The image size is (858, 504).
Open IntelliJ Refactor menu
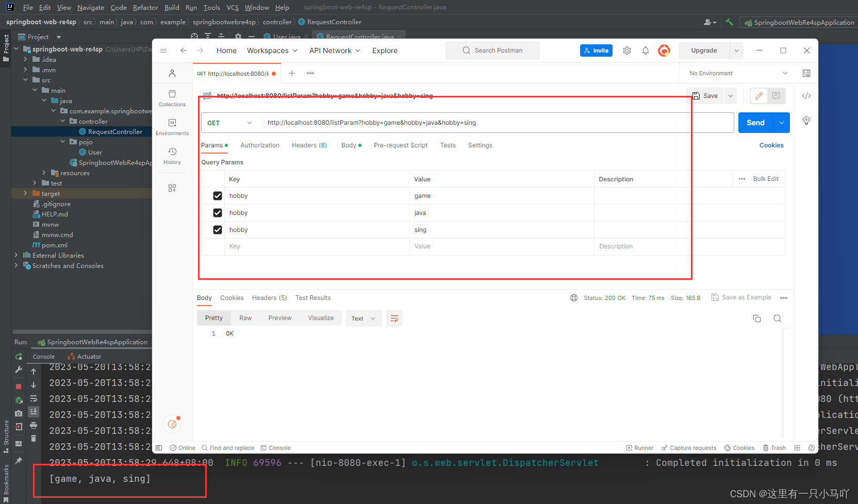pos(145,7)
